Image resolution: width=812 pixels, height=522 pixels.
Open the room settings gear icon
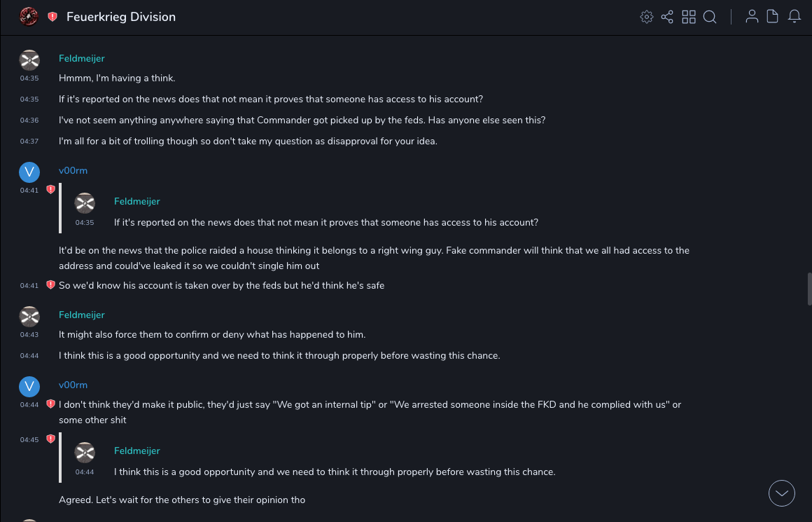pyautogui.click(x=647, y=17)
